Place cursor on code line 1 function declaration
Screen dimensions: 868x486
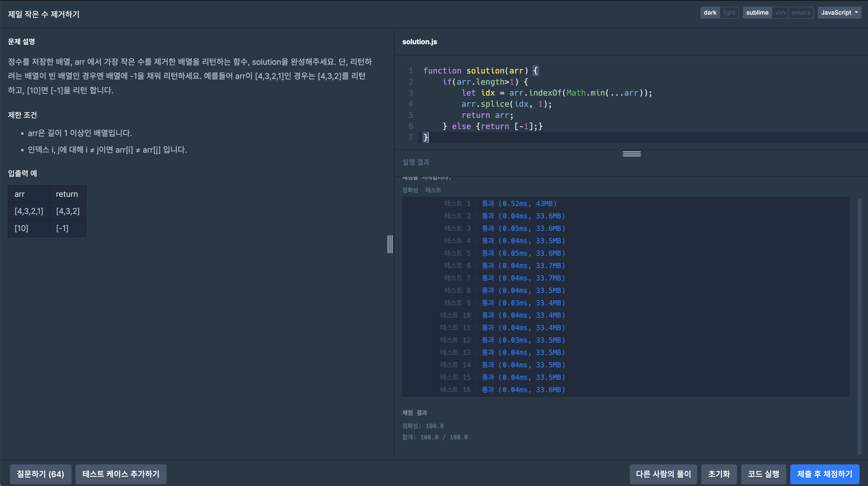point(481,71)
